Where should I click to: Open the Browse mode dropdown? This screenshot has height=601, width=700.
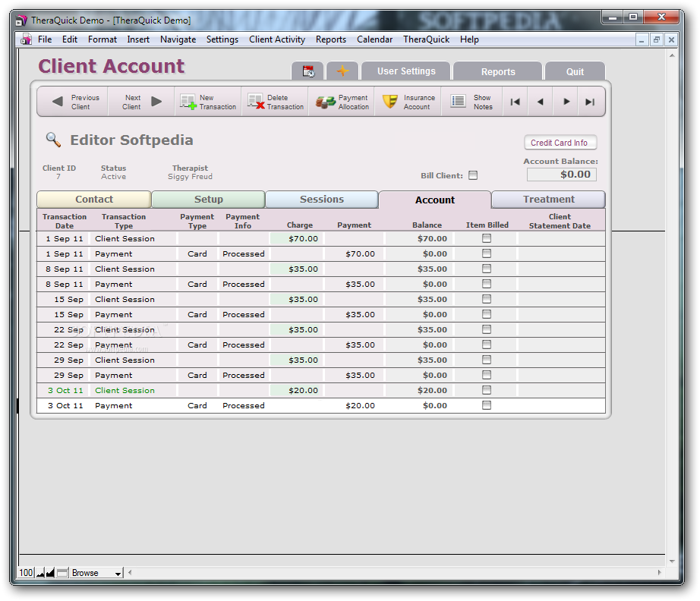point(96,573)
